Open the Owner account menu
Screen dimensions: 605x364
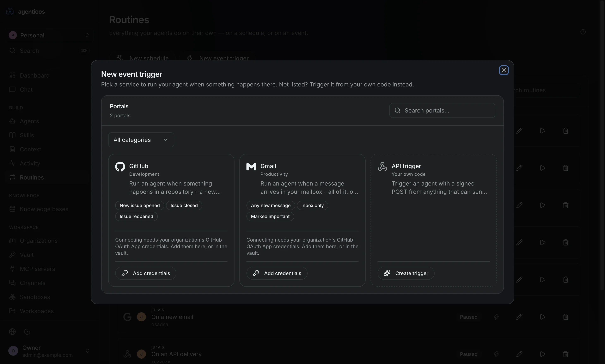pyautogui.click(x=49, y=351)
